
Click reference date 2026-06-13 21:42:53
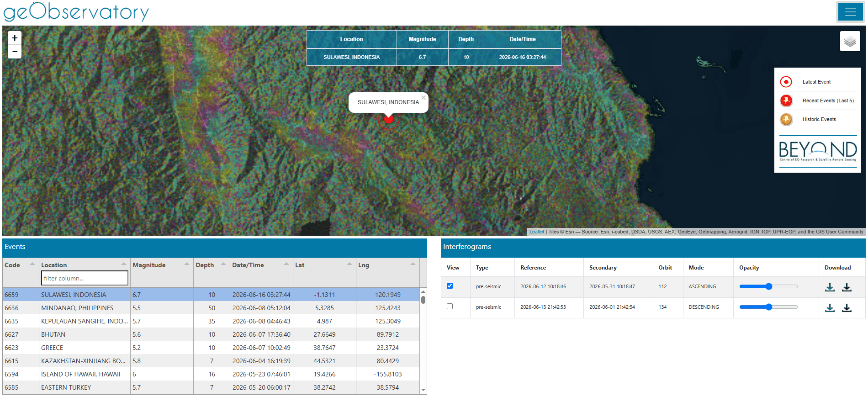coord(543,307)
